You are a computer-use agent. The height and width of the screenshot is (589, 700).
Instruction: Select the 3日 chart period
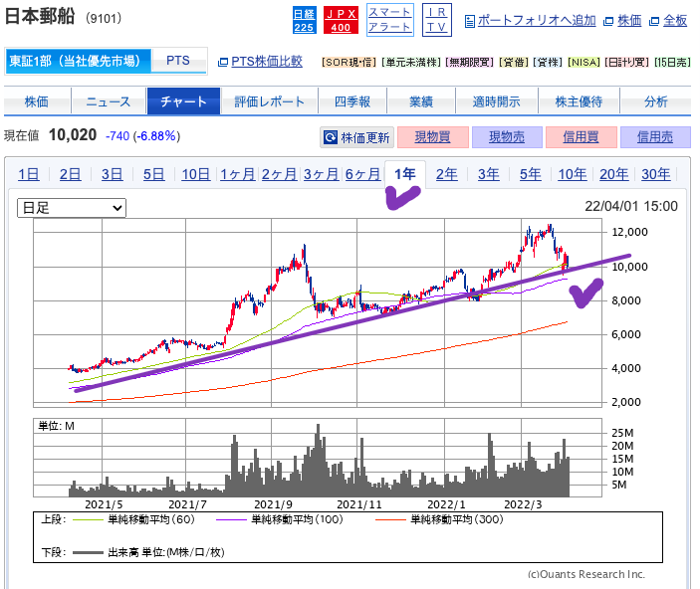pos(113,174)
